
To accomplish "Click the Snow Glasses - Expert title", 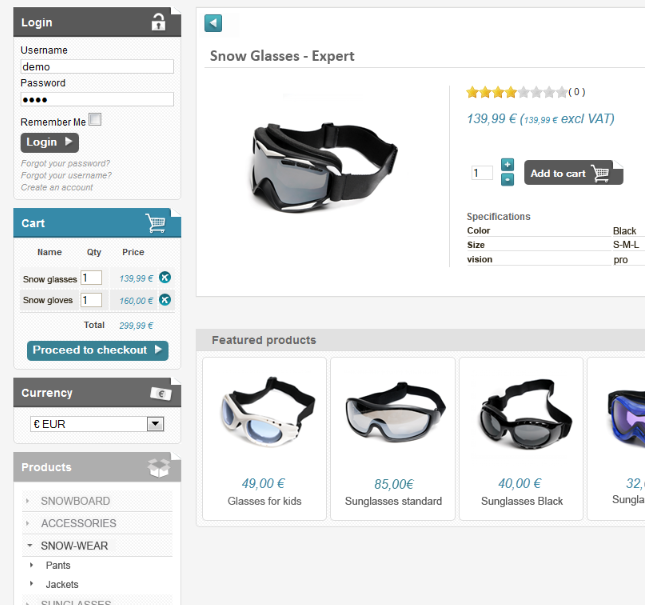I will click(x=282, y=56).
